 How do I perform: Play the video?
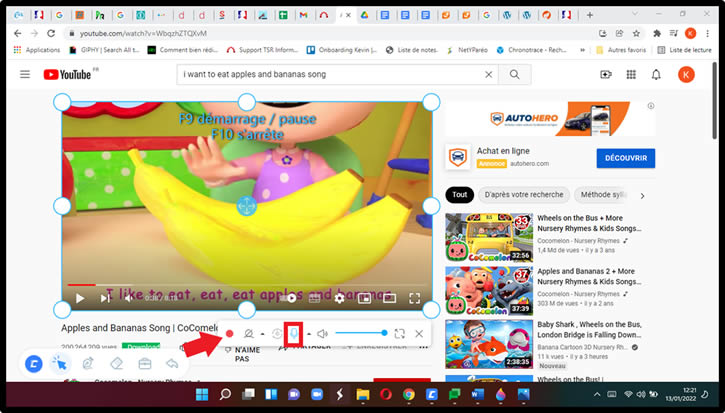coord(80,299)
